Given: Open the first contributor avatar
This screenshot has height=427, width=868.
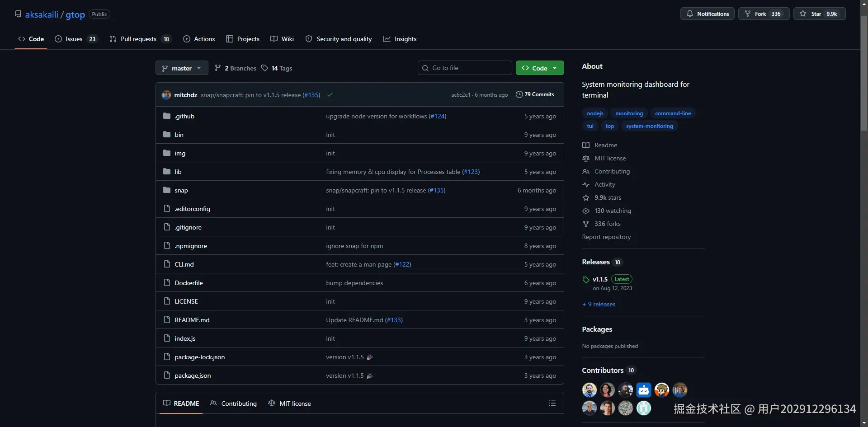Looking at the screenshot, I should (x=590, y=390).
